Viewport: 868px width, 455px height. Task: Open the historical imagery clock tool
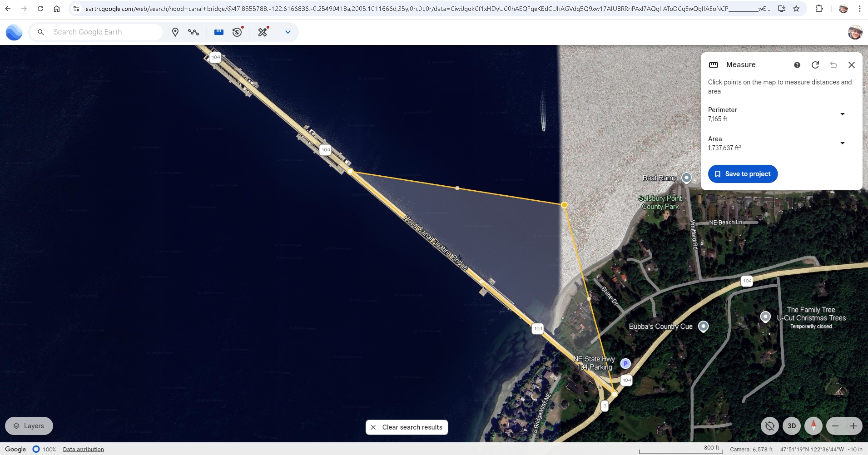coord(238,32)
